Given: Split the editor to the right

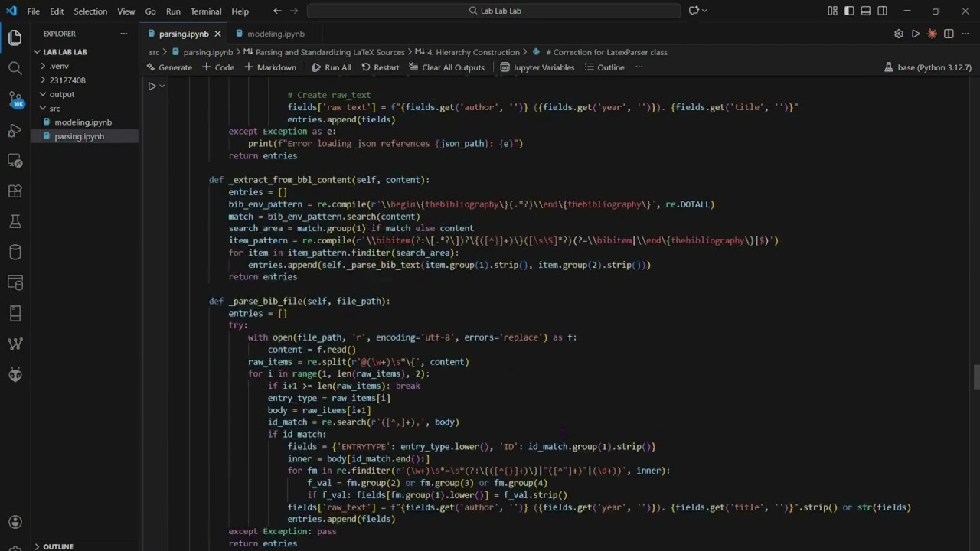Looking at the screenshot, I should (x=949, y=34).
